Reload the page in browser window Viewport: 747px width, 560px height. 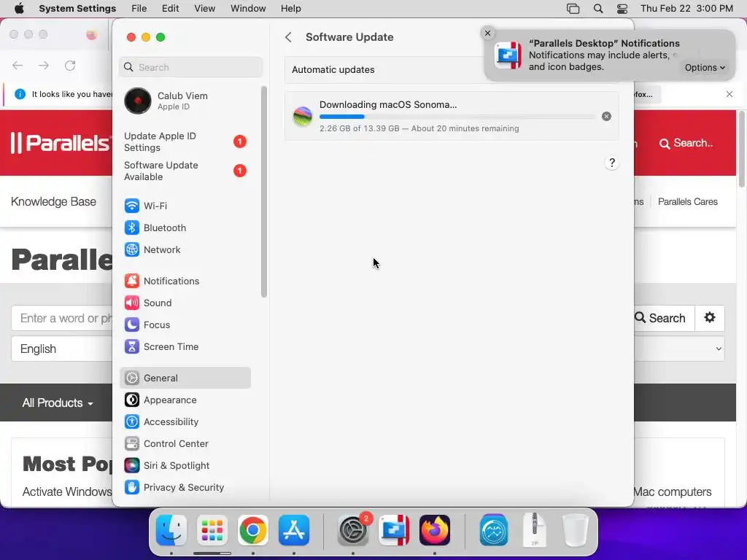point(70,66)
